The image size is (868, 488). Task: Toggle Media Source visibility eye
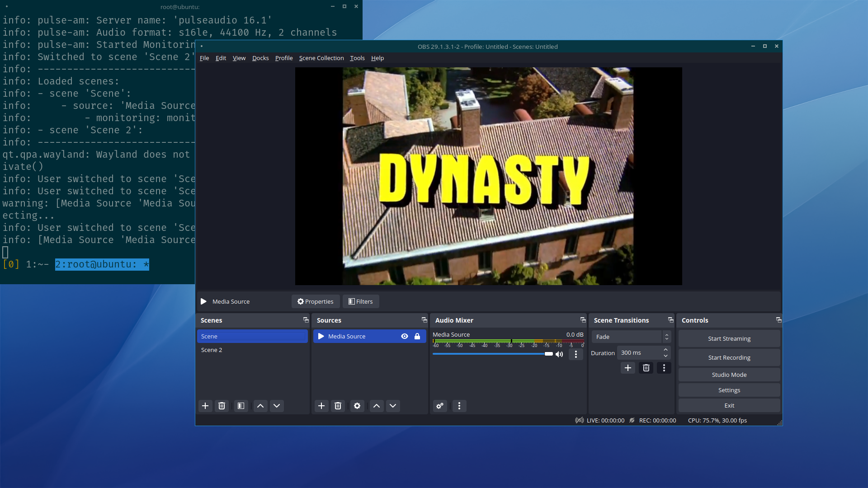coord(405,336)
